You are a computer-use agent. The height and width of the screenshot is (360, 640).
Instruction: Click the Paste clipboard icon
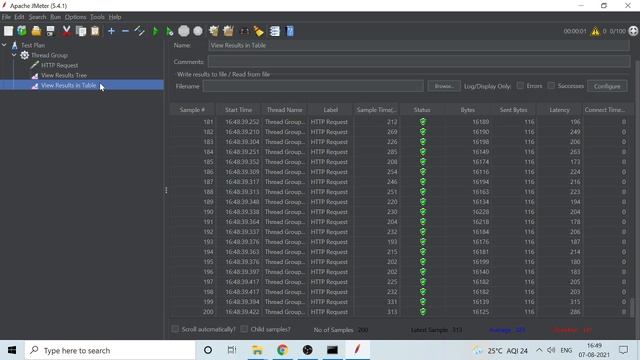click(x=95, y=31)
